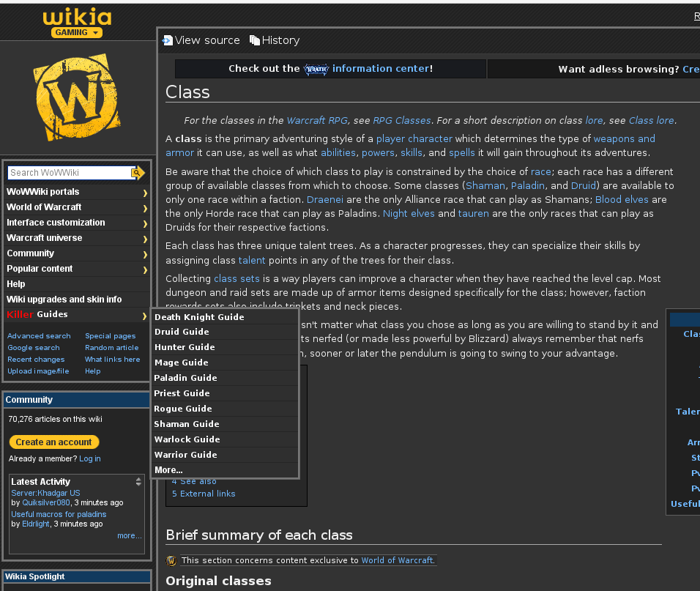Click the Wrath logo in banner
This screenshot has height=591, width=700.
click(x=316, y=69)
